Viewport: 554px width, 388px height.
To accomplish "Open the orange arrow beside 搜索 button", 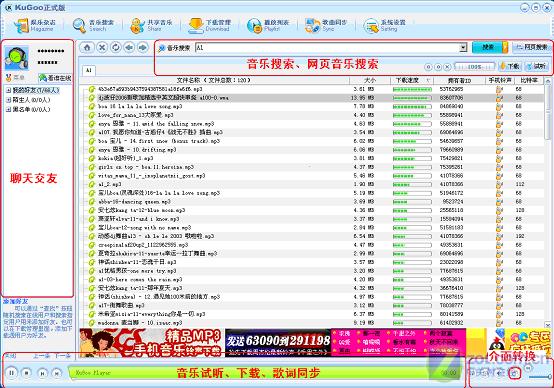I will click(505, 47).
